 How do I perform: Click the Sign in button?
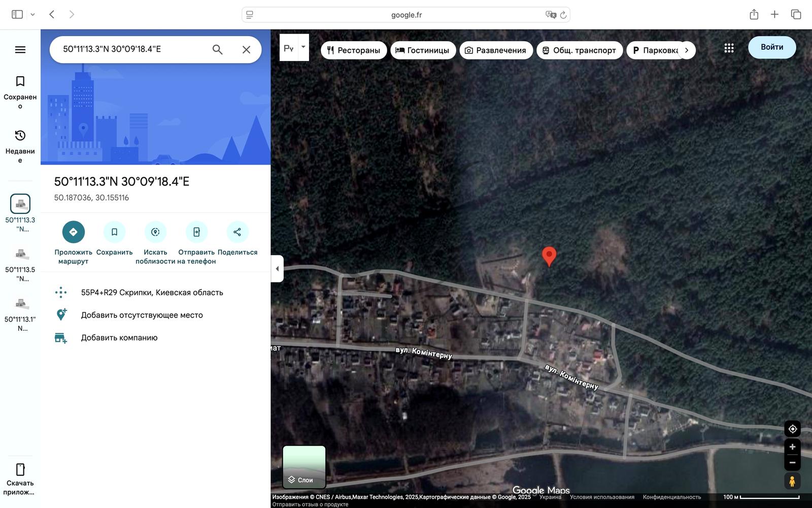pyautogui.click(x=771, y=47)
